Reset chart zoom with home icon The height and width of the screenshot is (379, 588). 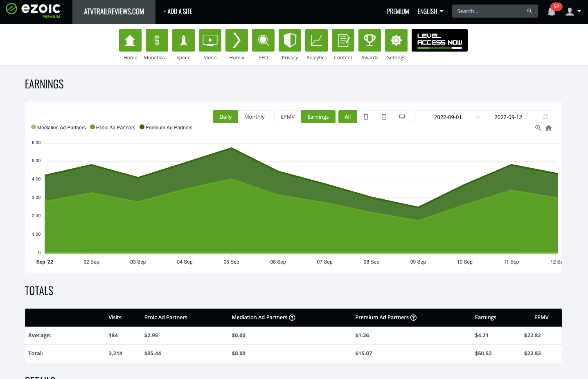click(x=549, y=128)
